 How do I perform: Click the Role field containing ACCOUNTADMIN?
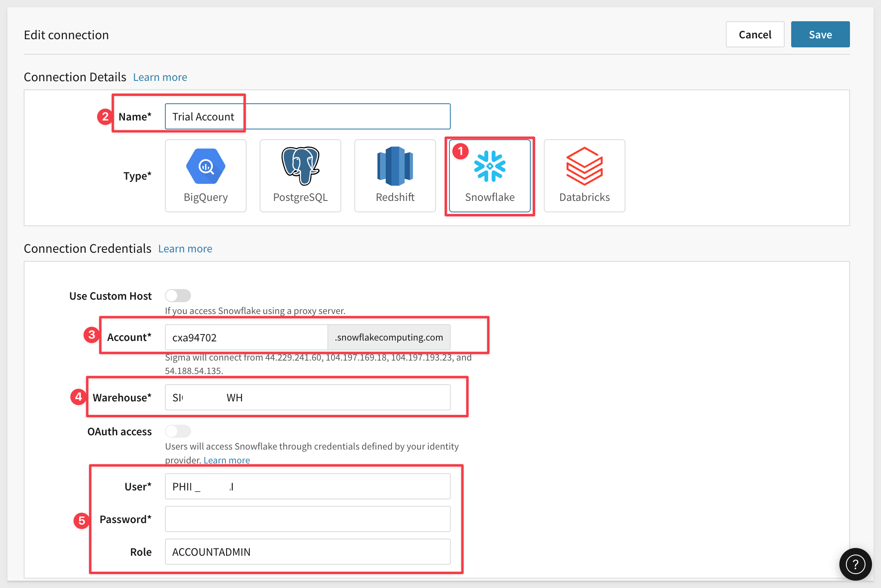coord(307,552)
